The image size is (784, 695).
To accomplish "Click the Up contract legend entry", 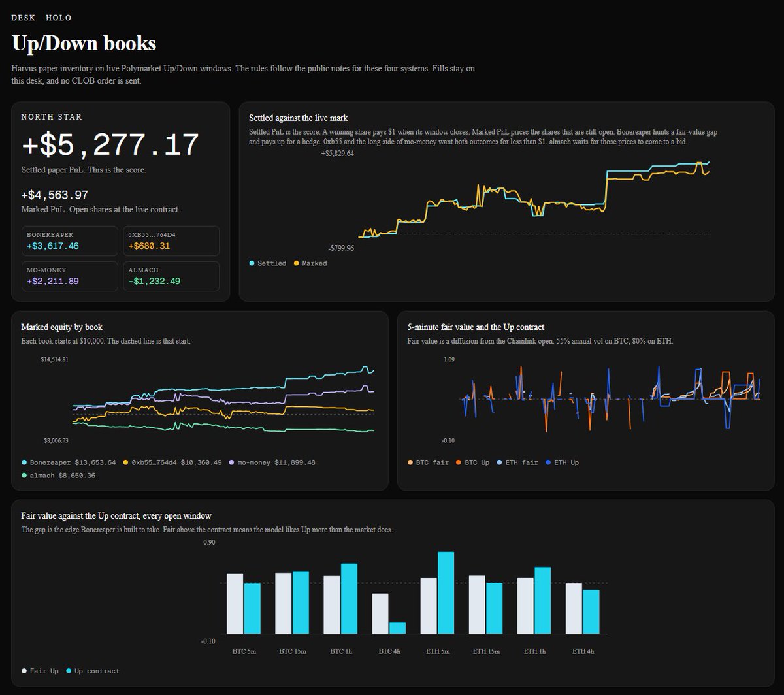I will pyautogui.click(x=92, y=671).
